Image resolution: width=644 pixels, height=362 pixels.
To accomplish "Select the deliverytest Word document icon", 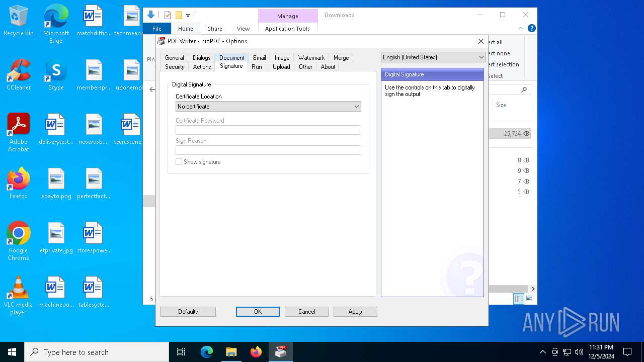I will pyautogui.click(x=56, y=129).
